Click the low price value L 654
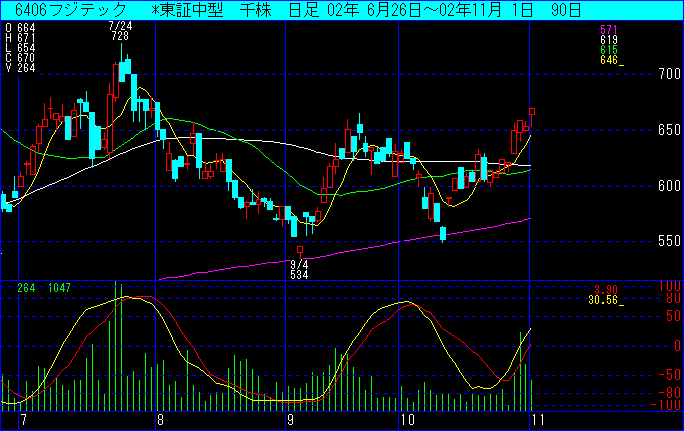Screen dimensions: 684x431 20,48
